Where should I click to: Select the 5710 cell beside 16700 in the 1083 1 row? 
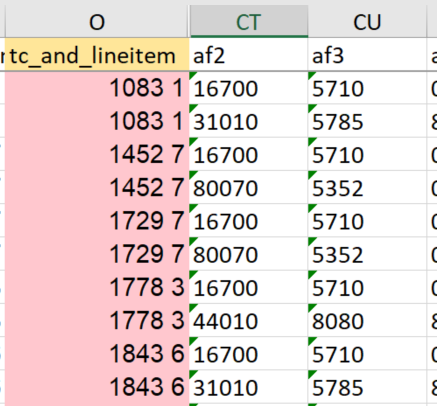[x=367, y=88]
